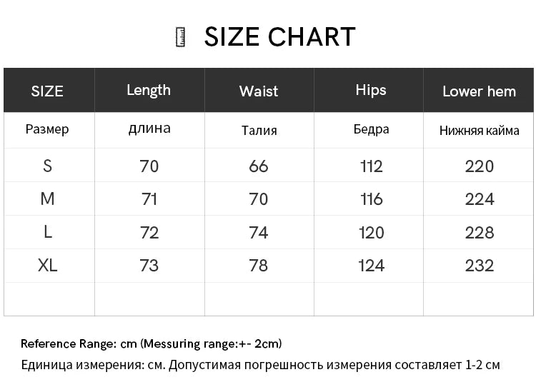Click the ruler icon beside SIZE CHART
This screenshot has width=536, height=392.
tap(181, 37)
